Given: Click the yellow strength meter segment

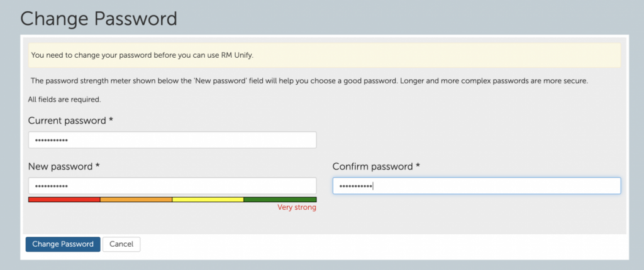Looking at the screenshot, I should click(208, 200).
